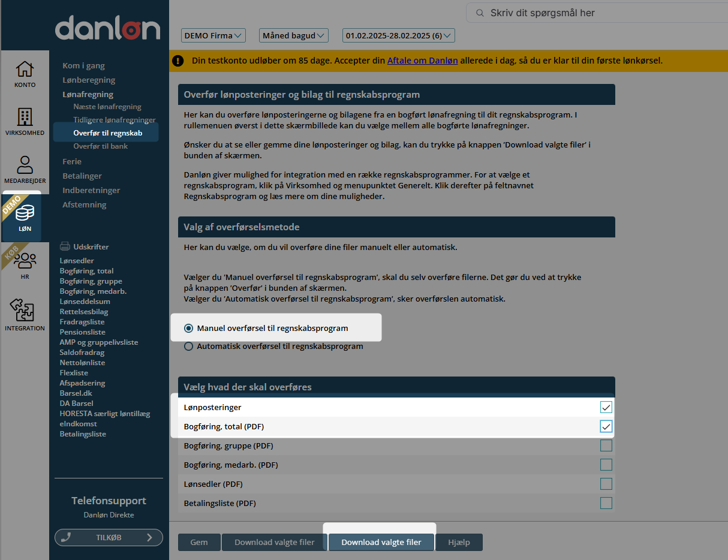Click the chevron on the Tilkøb button
Screen dimensions: 728x560
coord(150,538)
